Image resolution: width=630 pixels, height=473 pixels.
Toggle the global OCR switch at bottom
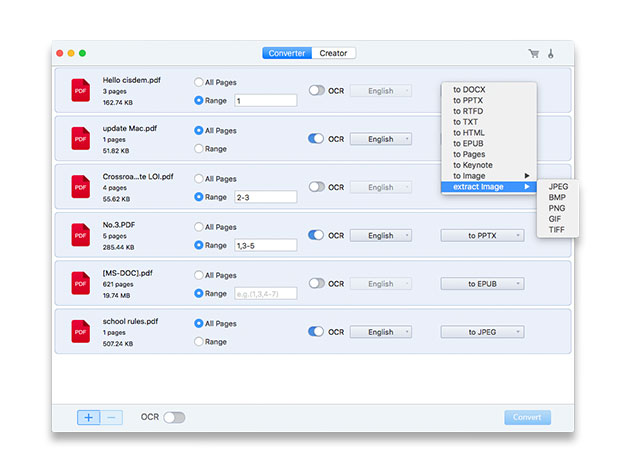(174, 418)
